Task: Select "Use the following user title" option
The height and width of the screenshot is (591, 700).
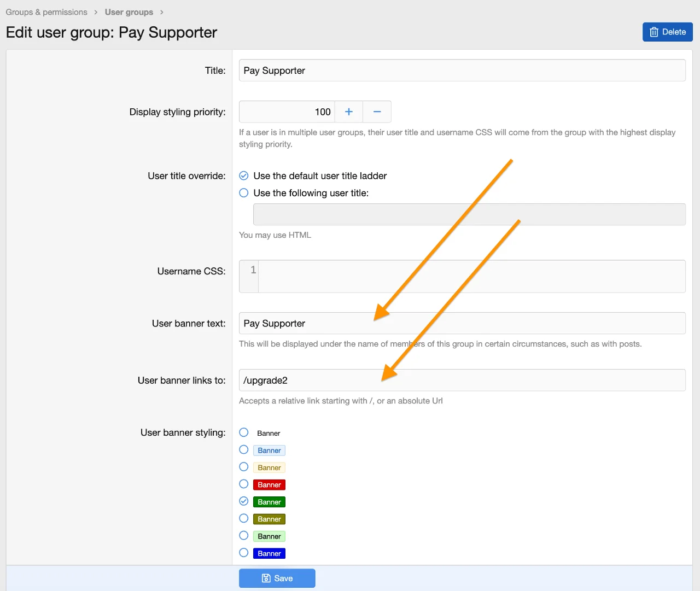Action: [243, 192]
